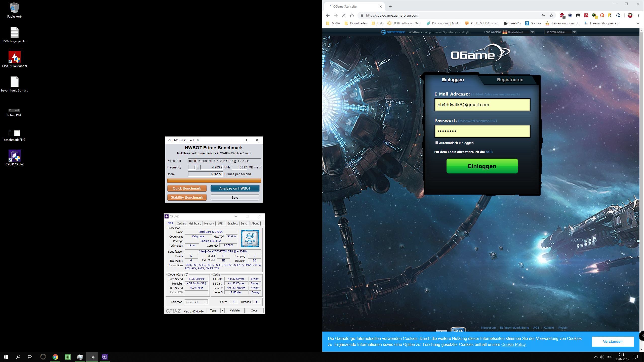The image size is (644, 362).
Task: Open taskbar search magnifier
Action: (18, 357)
